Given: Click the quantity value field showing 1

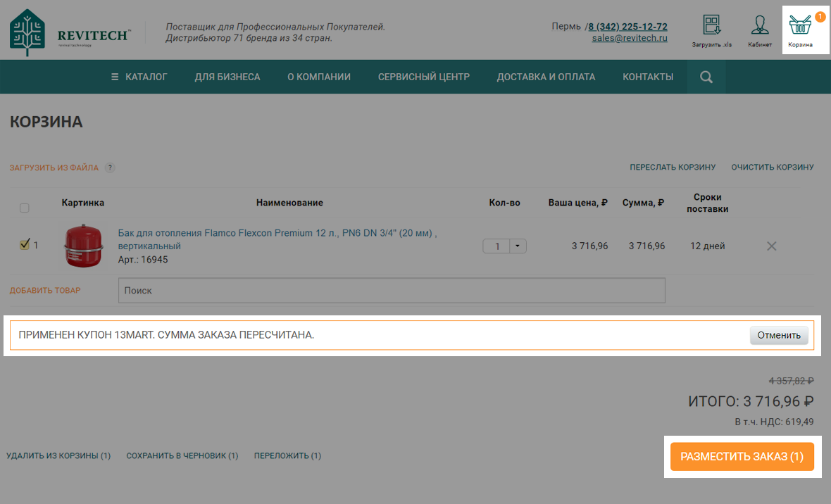Looking at the screenshot, I should 496,246.
